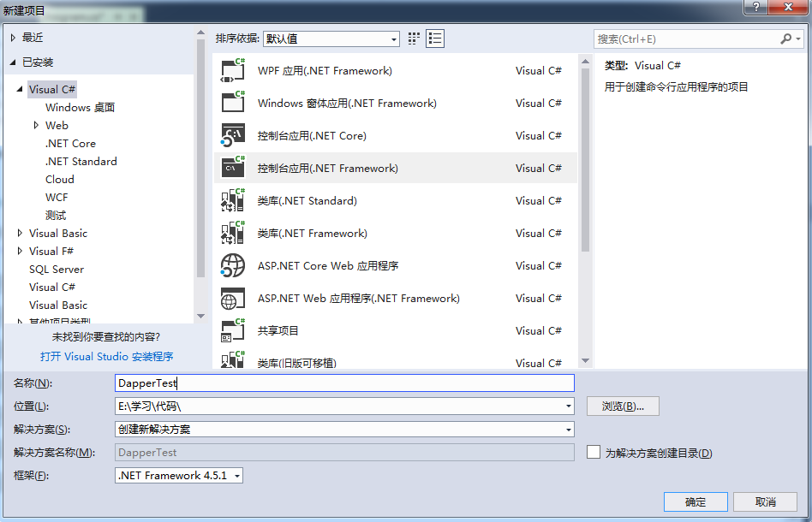Click the Cancel button
812x522 pixels.
[766, 501]
